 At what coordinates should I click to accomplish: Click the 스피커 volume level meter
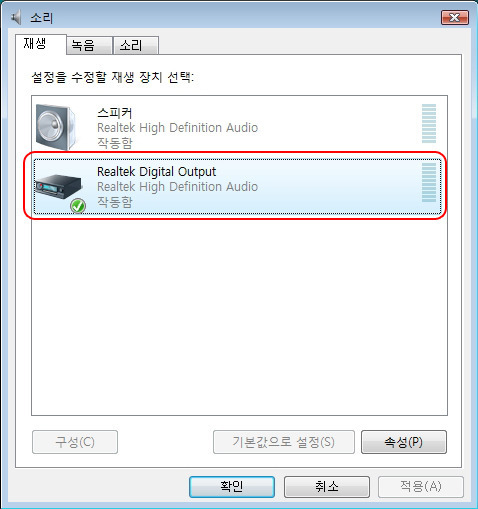point(429,123)
